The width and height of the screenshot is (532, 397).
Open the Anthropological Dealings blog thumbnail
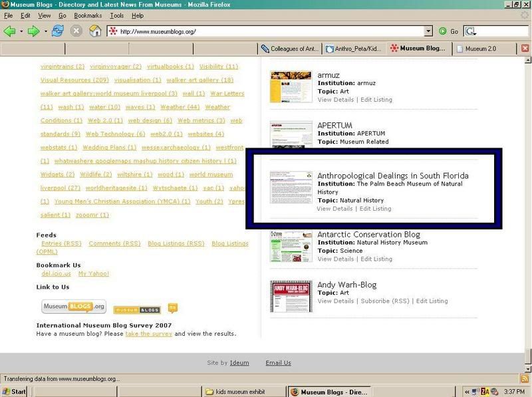291,188
